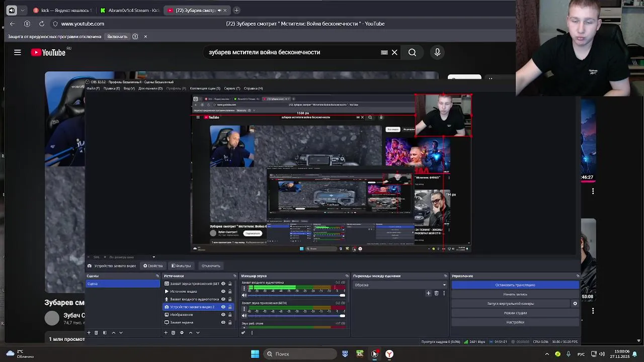The width and height of the screenshot is (644, 362).
Task: Adjust application audio capture (BETA) volume slider
Action: tap(296, 316)
